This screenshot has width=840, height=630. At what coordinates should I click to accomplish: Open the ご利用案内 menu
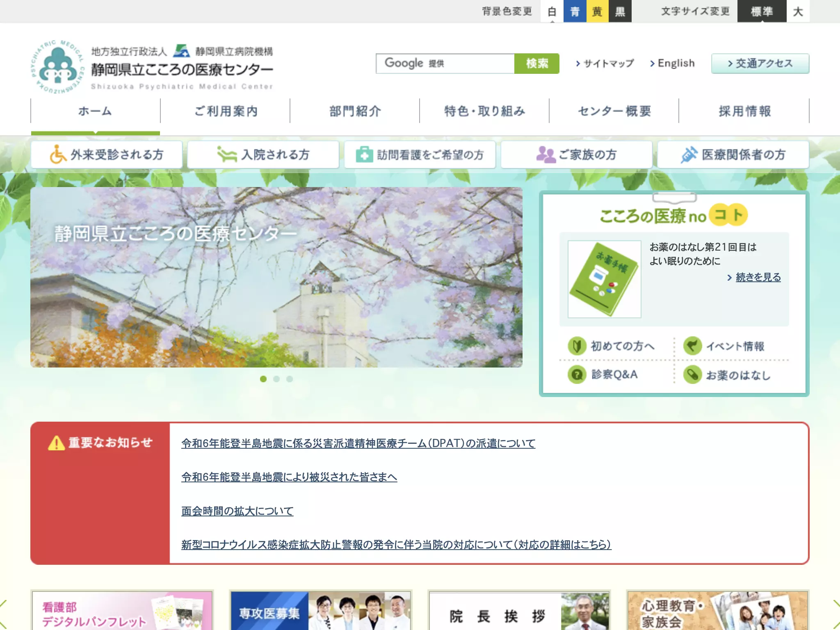pos(225,111)
